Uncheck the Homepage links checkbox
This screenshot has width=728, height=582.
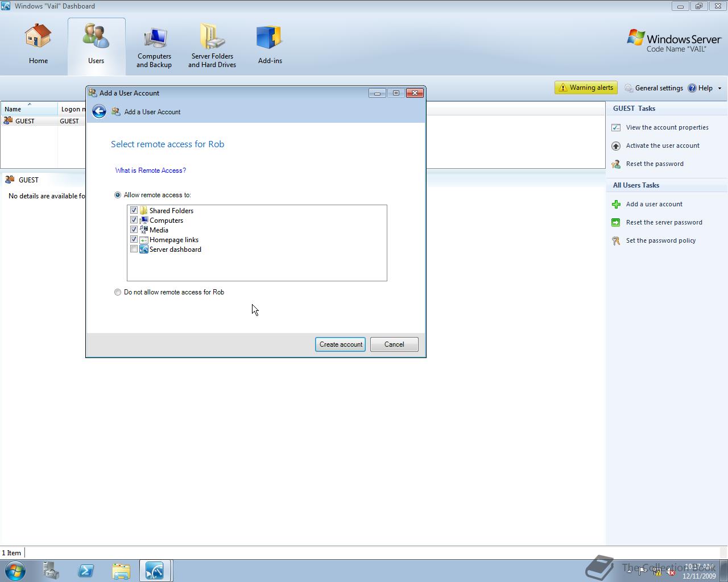tap(134, 239)
